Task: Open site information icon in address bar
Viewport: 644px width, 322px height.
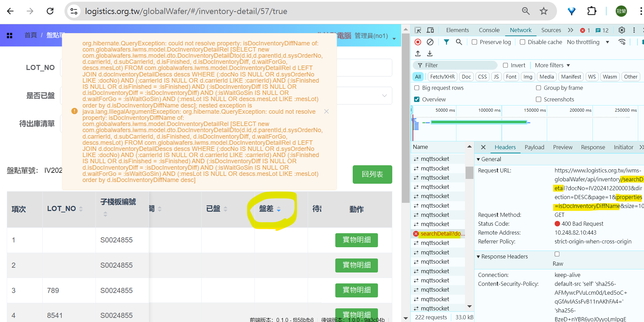Action: pyautogui.click(x=74, y=11)
